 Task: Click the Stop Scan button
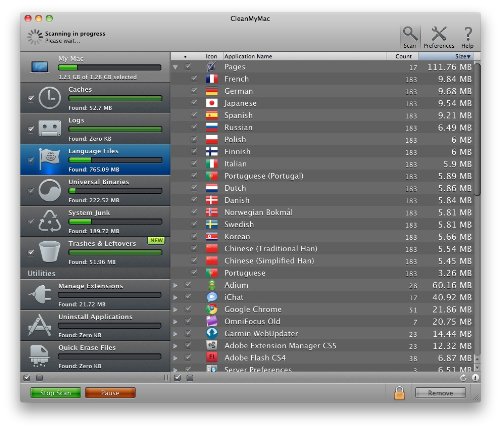click(x=55, y=393)
